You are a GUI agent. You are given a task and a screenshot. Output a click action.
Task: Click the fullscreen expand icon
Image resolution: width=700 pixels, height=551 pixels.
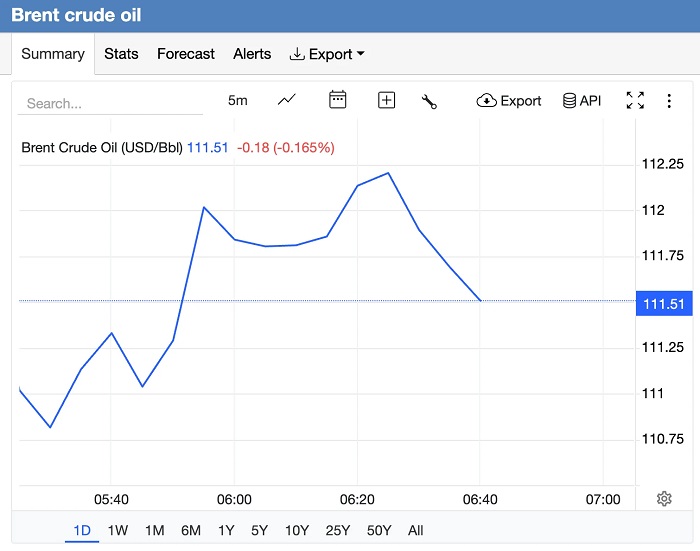pyautogui.click(x=635, y=100)
